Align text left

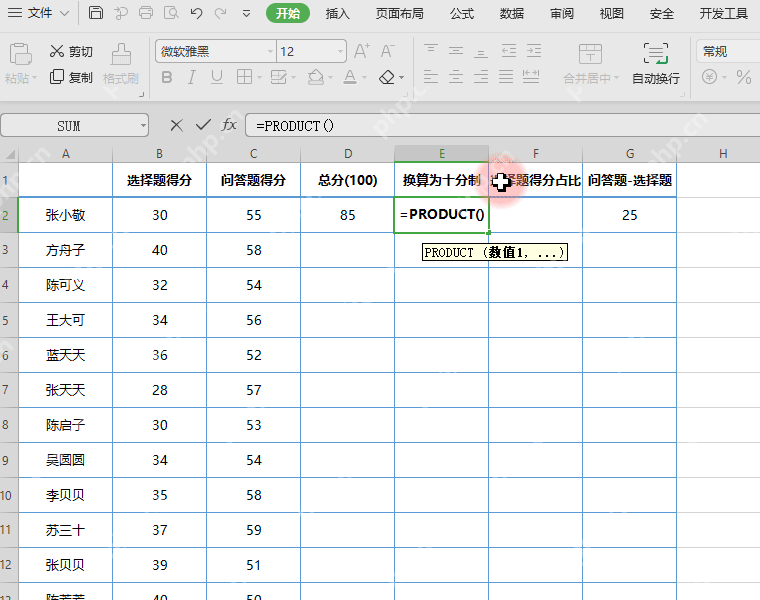pos(431,77)
